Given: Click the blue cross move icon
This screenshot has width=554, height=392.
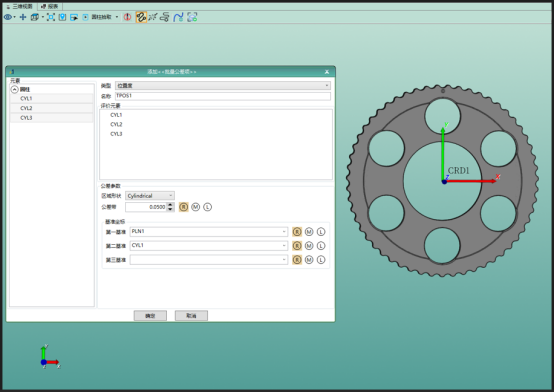Looking at the screenshot, I should click(x=23, y=17).
